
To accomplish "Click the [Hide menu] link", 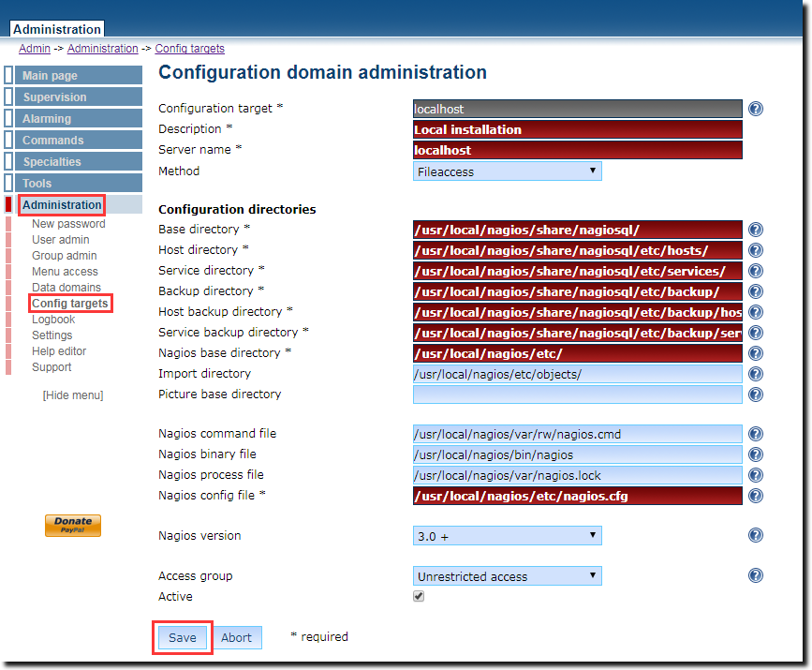I will point(73,395).
